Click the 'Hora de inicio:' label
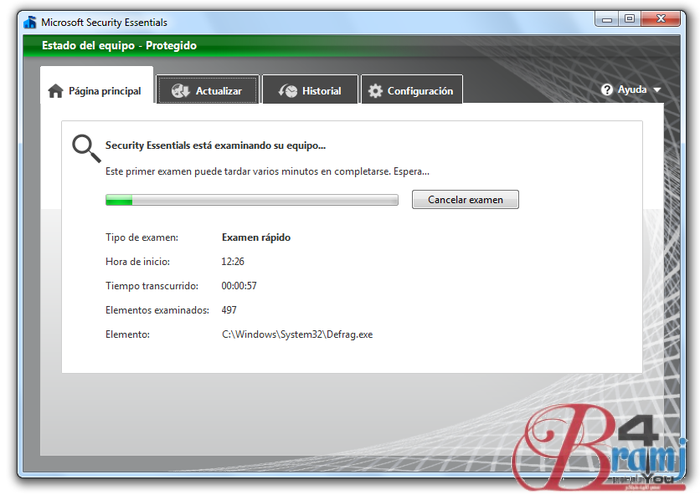Image resolution: width=700 pixels, height=495 pixels. (x=138, y=262)
